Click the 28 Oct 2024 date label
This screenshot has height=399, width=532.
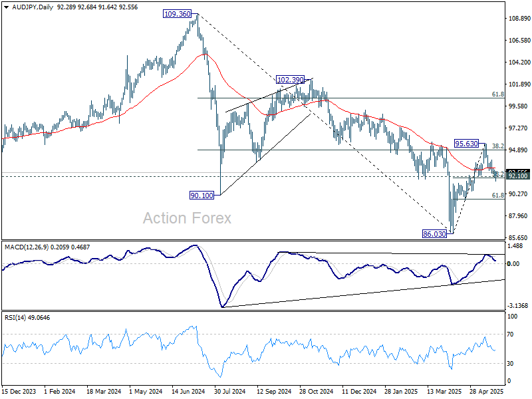(317, 391)
